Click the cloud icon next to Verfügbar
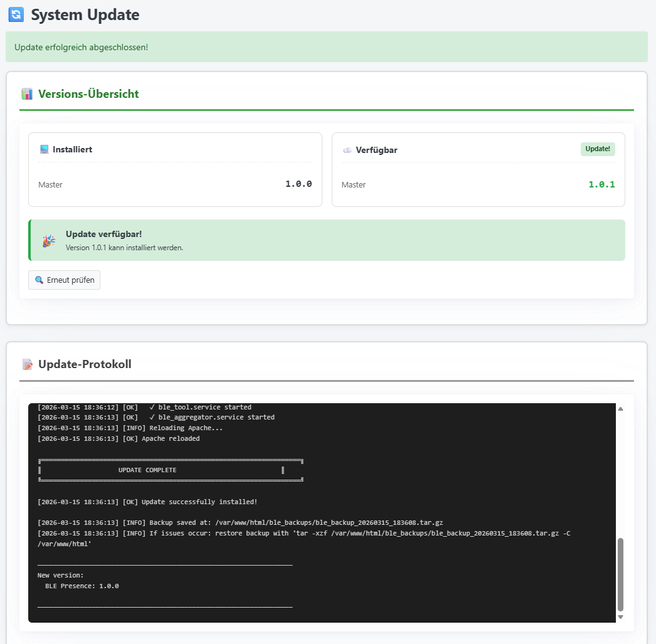The image size is (656, 644). (347, 150)
